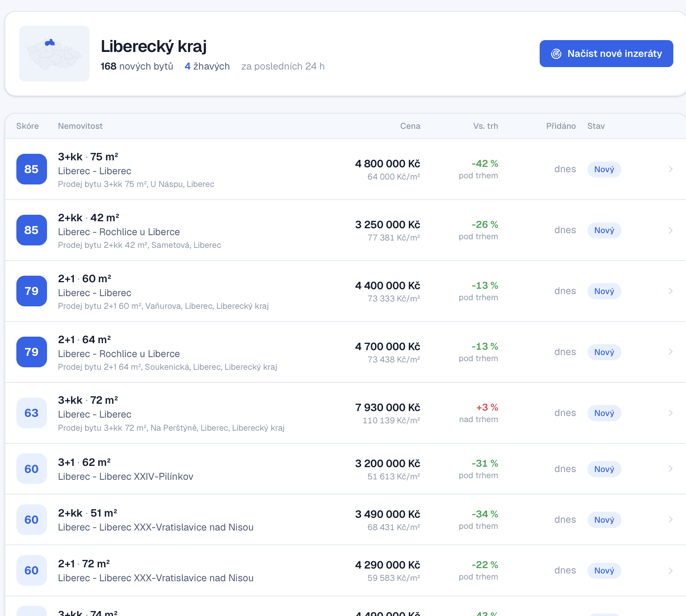
Task: Click the Skóre column header
Action: click(27, 126)
